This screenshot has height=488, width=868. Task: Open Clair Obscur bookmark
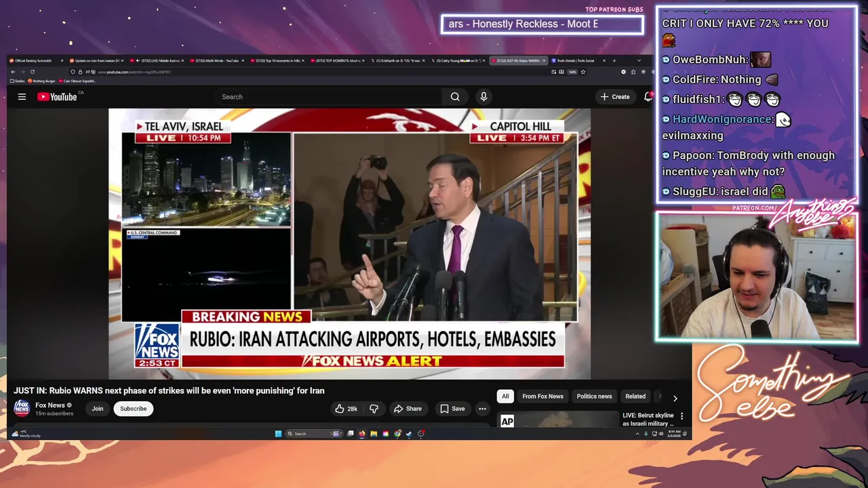click(x=77, y=81)
